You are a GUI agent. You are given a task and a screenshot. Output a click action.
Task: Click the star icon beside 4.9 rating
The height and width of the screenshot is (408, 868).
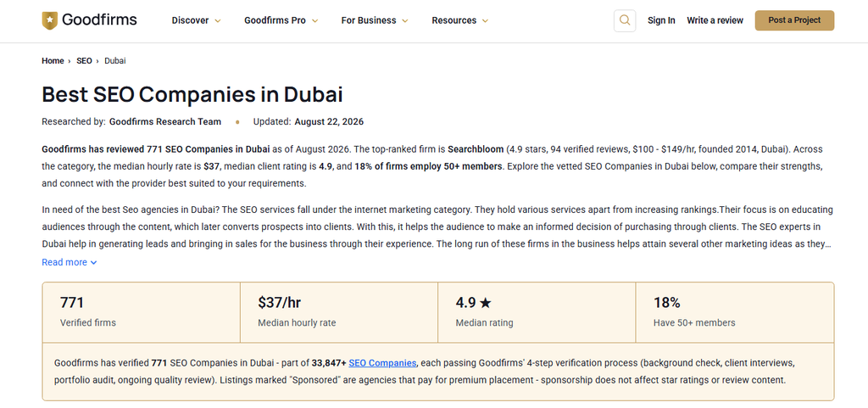486,303
